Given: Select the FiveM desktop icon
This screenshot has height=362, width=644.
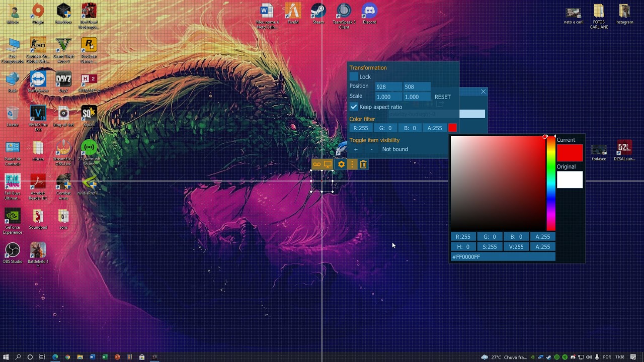Looking at the screenshot, I should click(x=293, y=14).
